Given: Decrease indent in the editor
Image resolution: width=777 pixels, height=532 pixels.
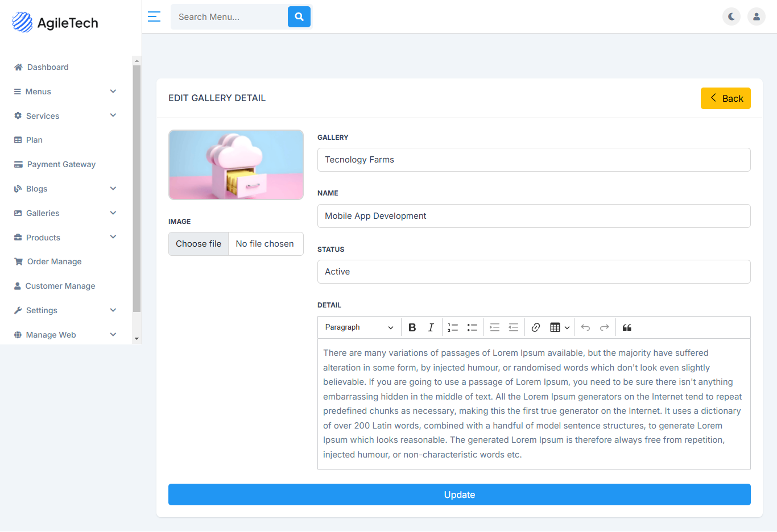Looking at the screenshot, I should point(513,327).
